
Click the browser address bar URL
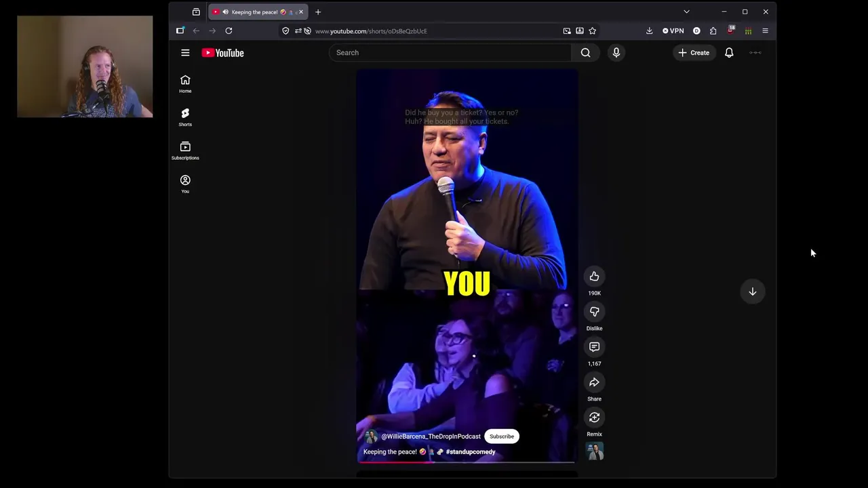click(371, 31)
